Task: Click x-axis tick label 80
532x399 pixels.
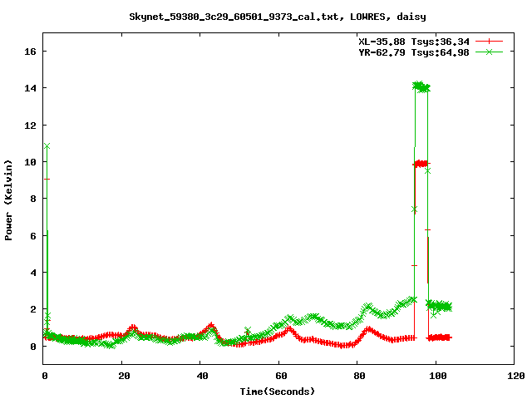Action: click(360, 376)
